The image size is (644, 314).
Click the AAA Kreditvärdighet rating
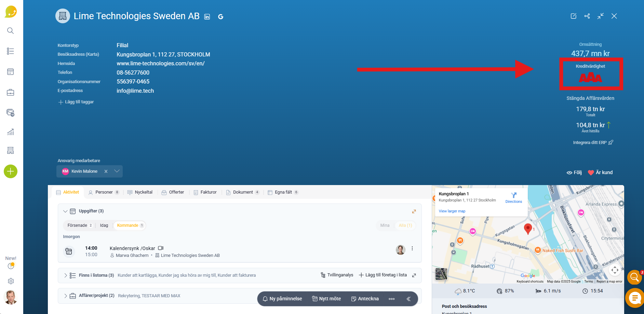pos(591,78)
